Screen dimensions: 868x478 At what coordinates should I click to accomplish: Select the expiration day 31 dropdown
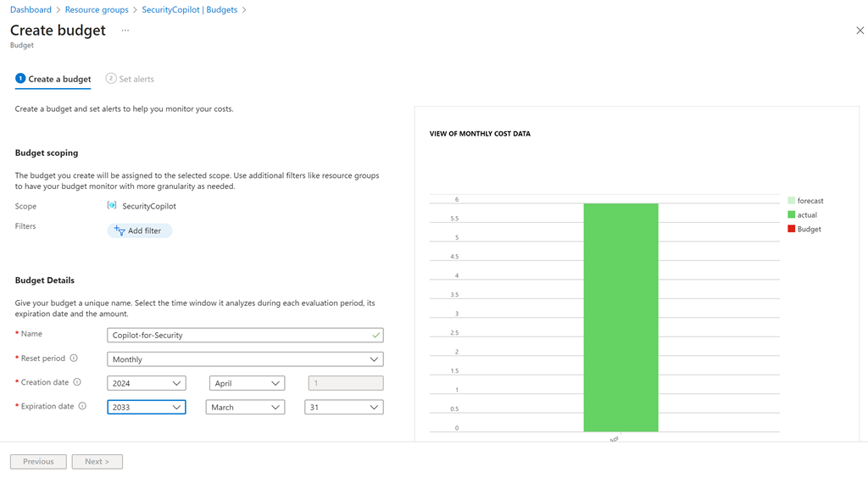click(343, 408)
